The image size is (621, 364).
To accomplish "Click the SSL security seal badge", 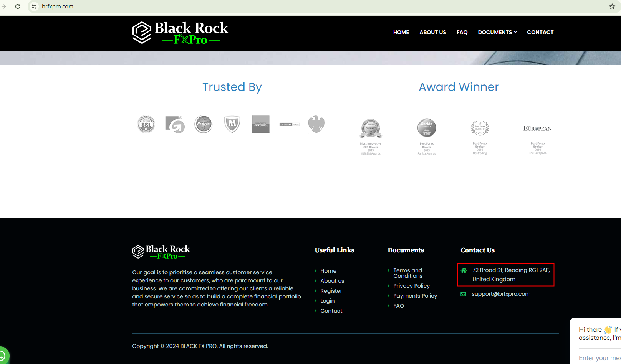I will (x=146, y=124).
